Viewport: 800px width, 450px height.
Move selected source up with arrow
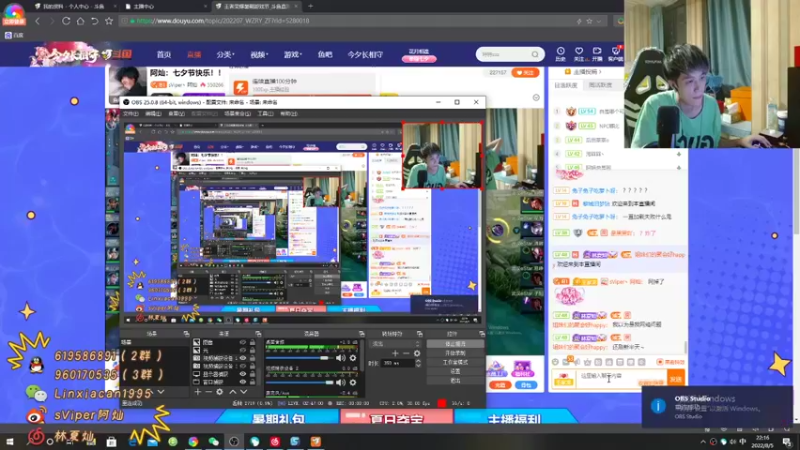233,392
